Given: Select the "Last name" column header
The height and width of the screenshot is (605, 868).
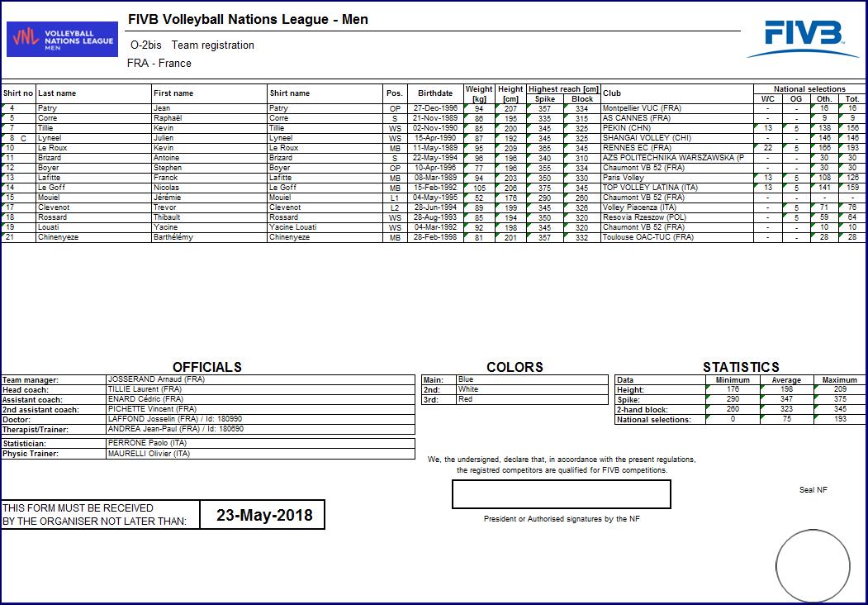Looking at the screenshot, I should tap(57, 93).
